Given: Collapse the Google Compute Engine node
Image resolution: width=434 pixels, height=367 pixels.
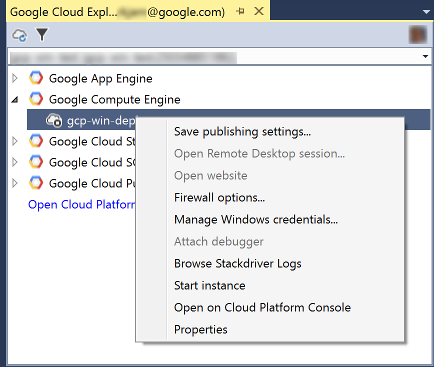Looking at the screenshot, I should tap(15, 99).
